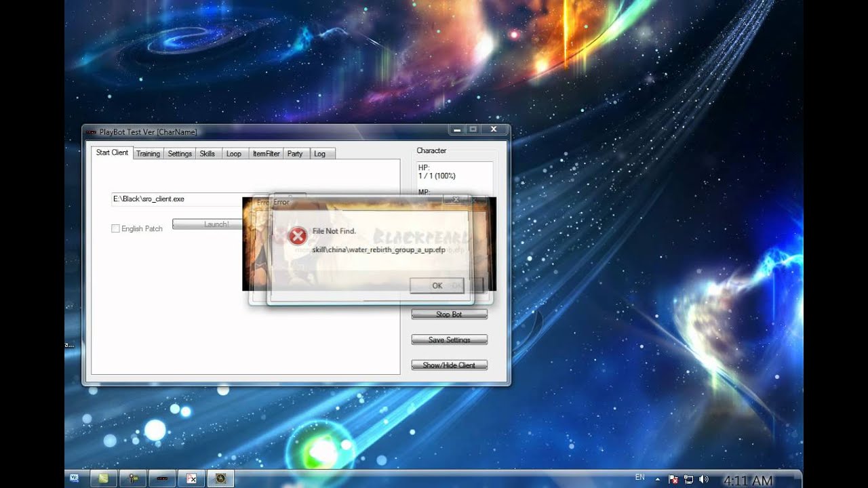Open the Party tab
The width and height of the screenshot is (868, 488).
295,154
